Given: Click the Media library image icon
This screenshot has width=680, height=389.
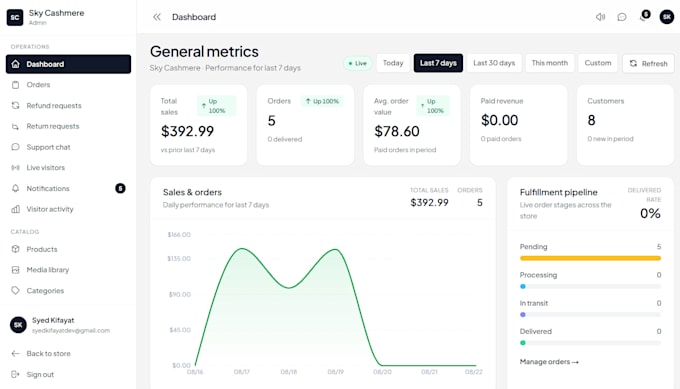Looking at the screenshot, I should pos(16,270).
